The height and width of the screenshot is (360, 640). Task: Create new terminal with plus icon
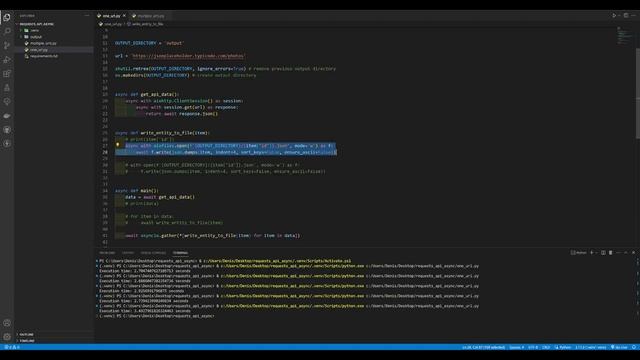click(591, 253)
